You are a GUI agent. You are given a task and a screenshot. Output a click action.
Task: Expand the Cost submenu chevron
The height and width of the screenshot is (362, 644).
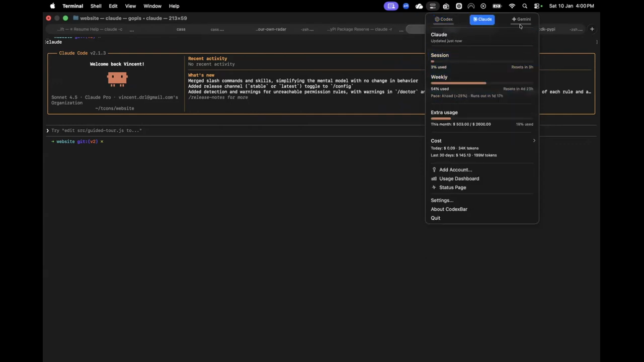point(534,141)
